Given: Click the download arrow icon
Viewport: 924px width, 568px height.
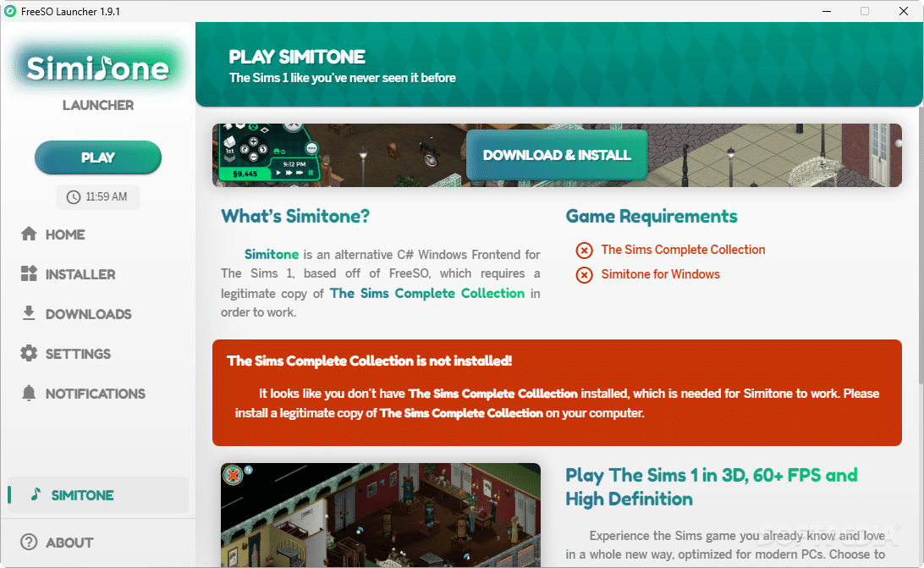Looking at the screenshot, I should tap(29, 313).
